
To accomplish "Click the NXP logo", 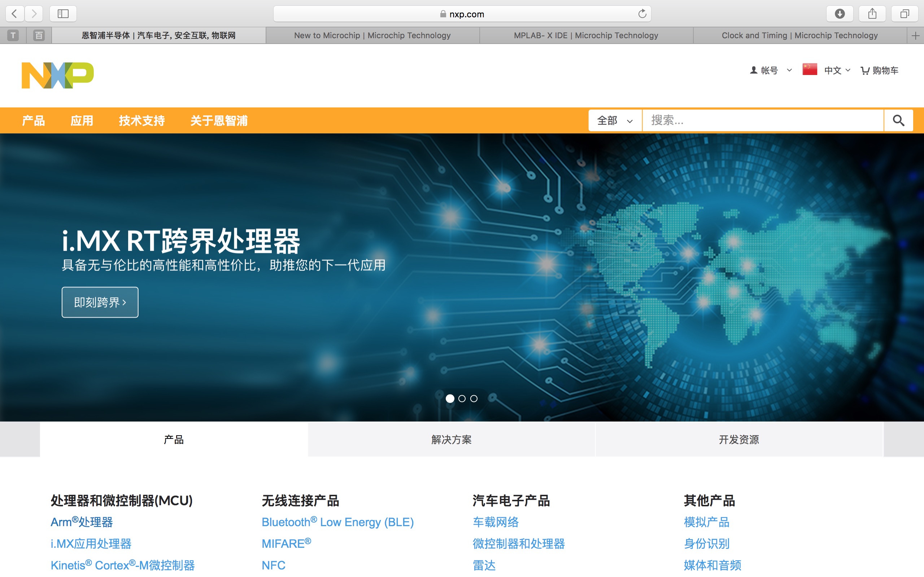I will pyautogui.click(x=58, y=75).
